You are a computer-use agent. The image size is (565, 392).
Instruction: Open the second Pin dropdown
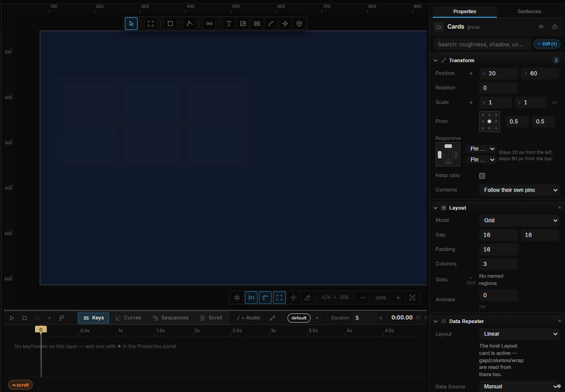[x=481, y=160]
